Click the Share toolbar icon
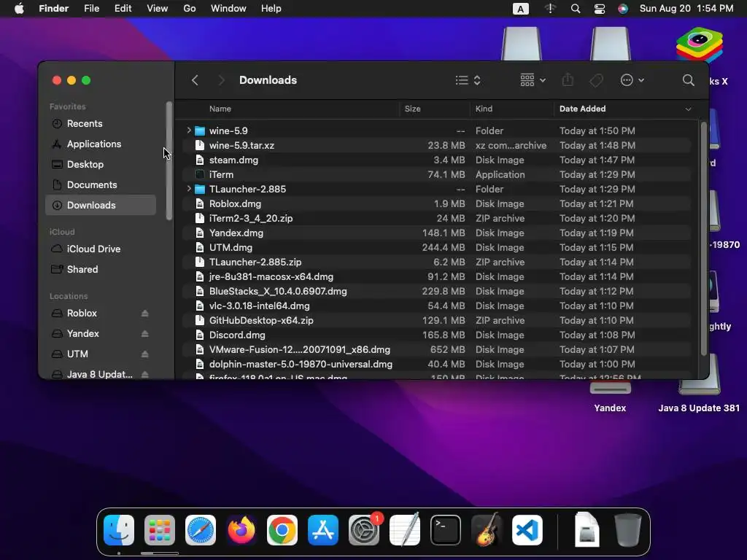The width and height of the screenshot is (747, 560). click(x=568, y=80)
